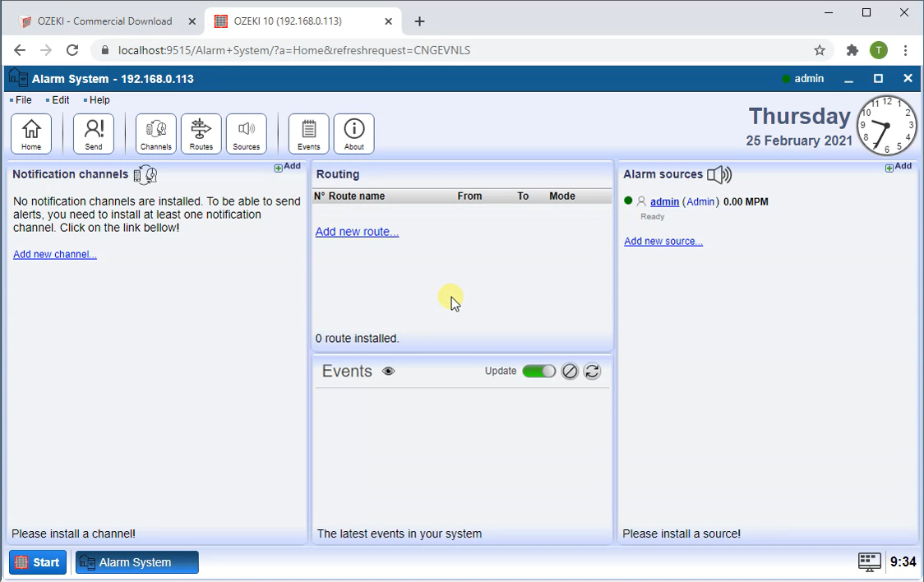Screen dimensions: 924x582
Task: Open the Routes toolbar button
Action: 201,134
